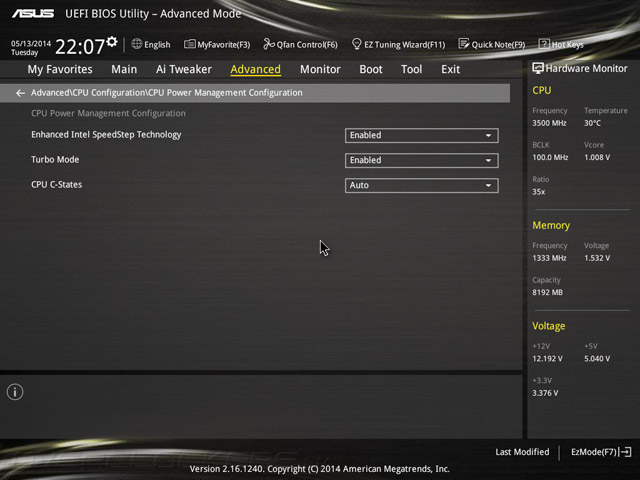The height and width of the screenshot is (480, 640).
Task: Select the Exit tab
Action: pos(451,69)
